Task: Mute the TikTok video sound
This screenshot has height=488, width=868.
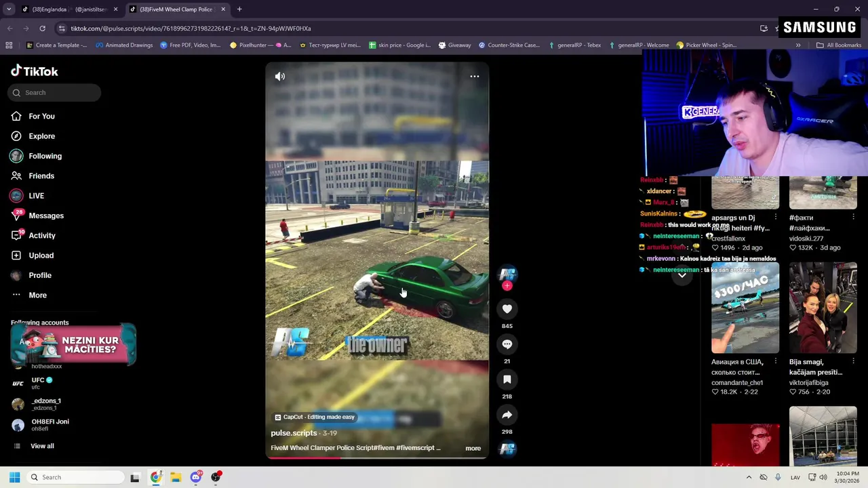Action: click(x=280, y=77)
